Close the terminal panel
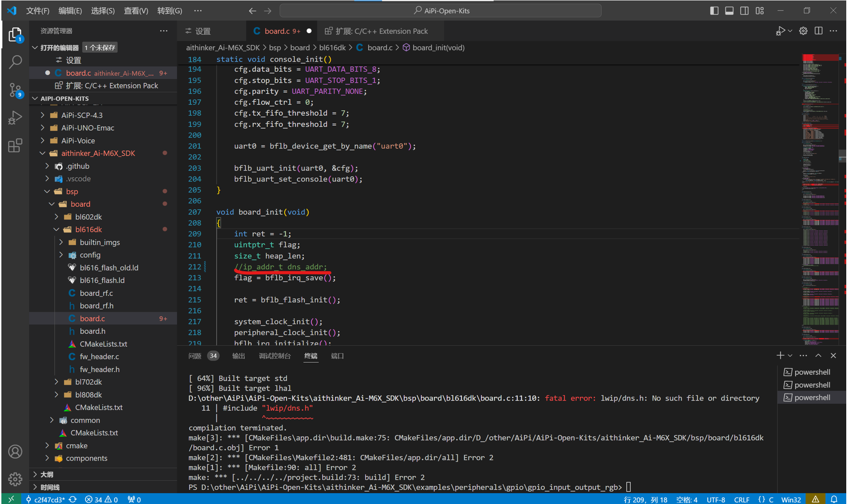 pos(833,355)
